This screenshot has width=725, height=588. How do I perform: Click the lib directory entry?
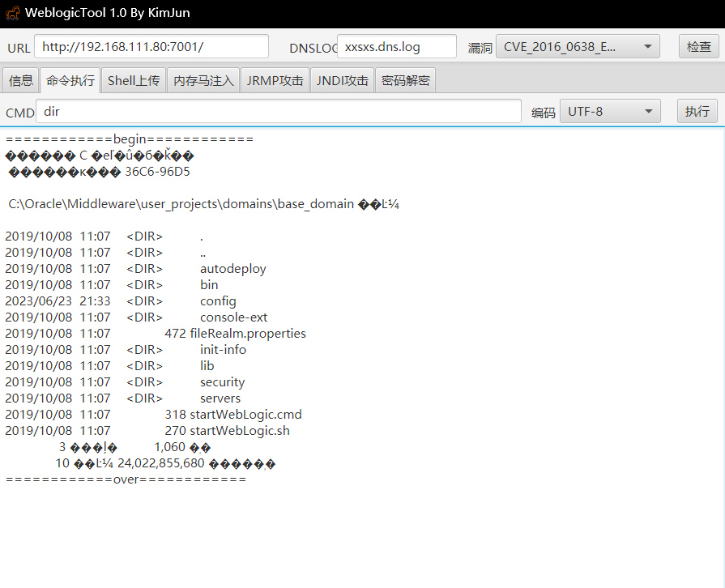207,365
